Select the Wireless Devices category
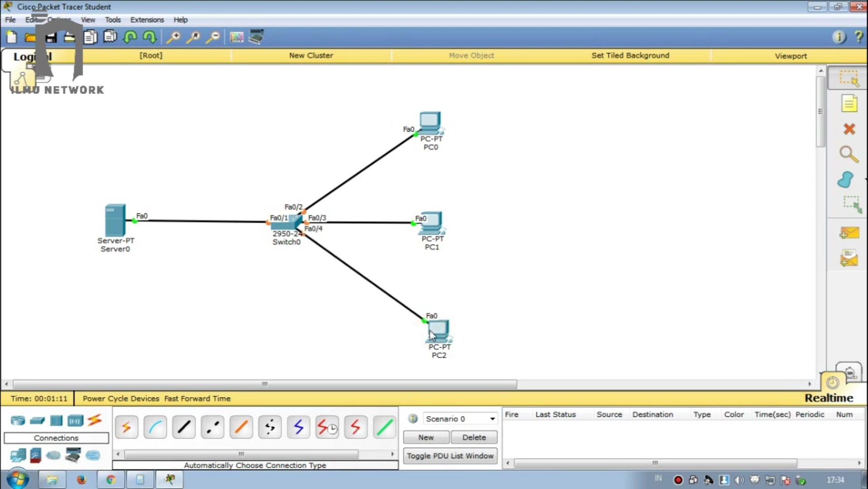The width and height of the screenshot is (868, 489). (x=75, y=420)
